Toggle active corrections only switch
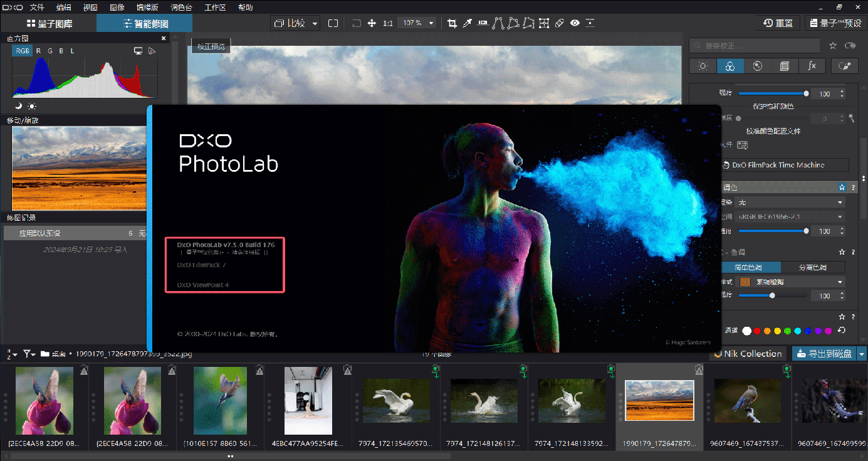The width and height of the screenshot is (868, 461). coord(850,46)
